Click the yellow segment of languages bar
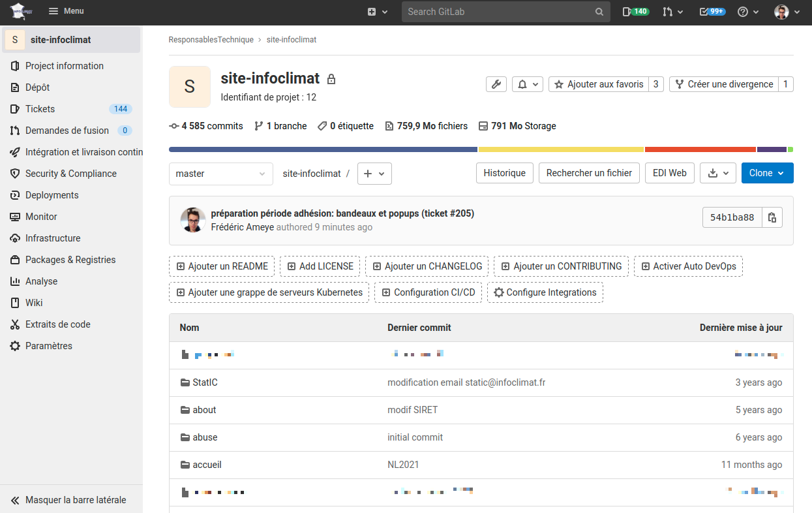The image size is (812, 513). [561, 149]
